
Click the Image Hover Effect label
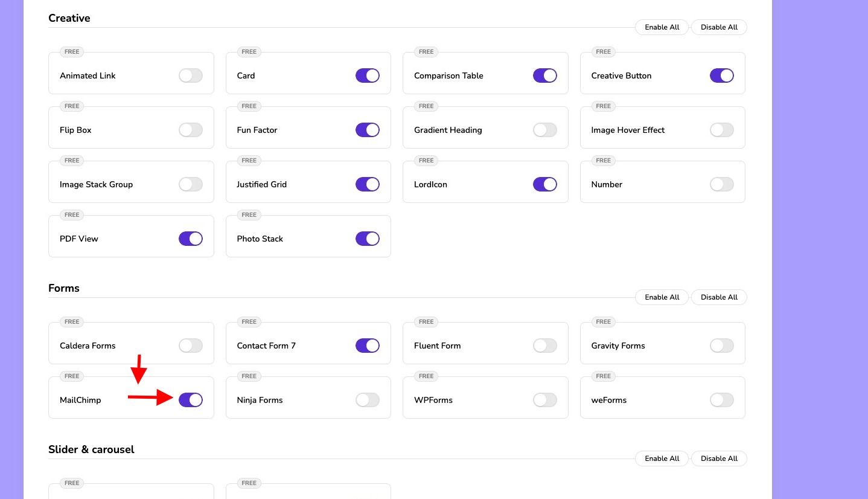pos(628,130)
